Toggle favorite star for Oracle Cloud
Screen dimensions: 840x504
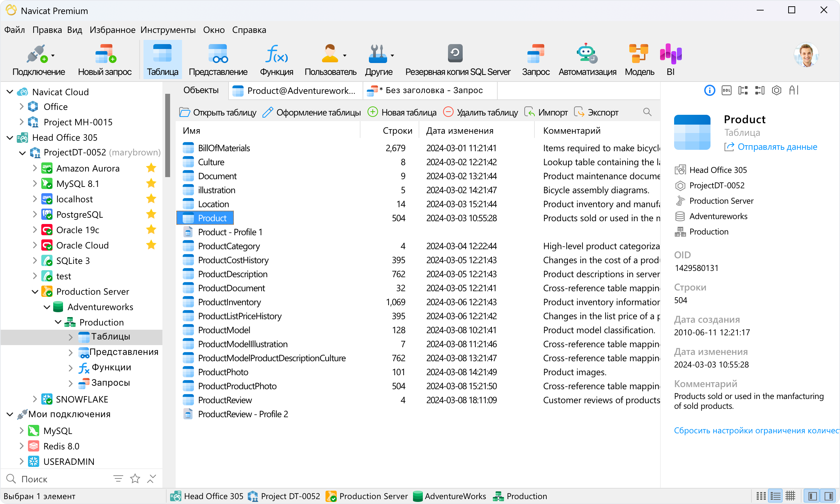point(151,245)
